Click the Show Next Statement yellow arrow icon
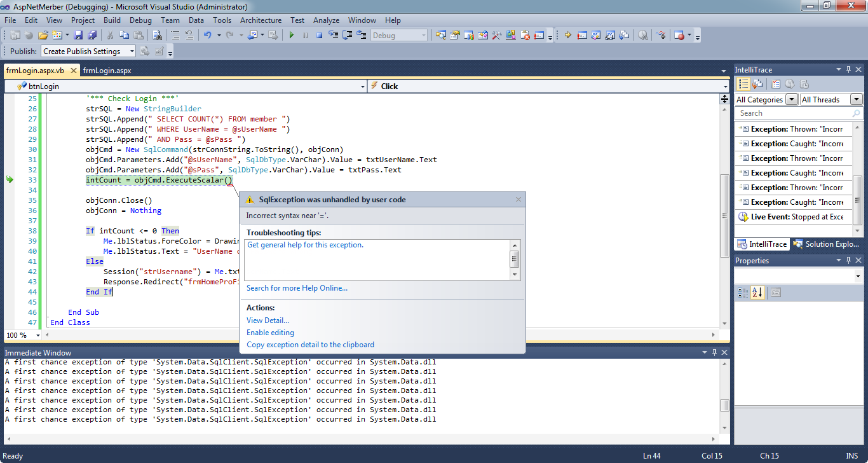This screenshot has width=868, height=463. pyautogui.click(x=567, y=35)
